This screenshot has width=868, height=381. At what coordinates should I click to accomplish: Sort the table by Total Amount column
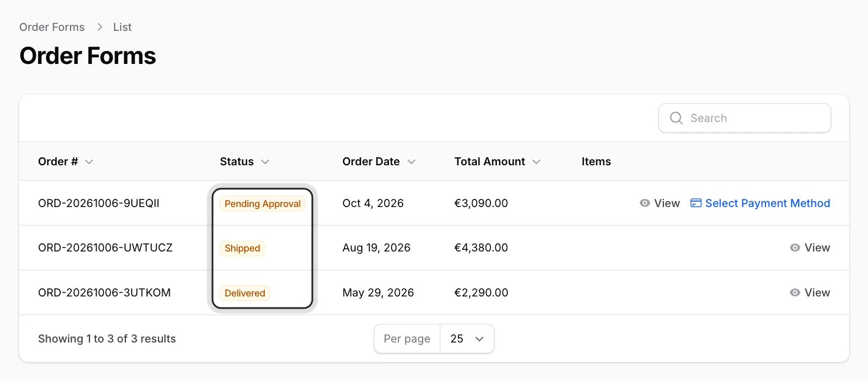click(x=497, y=162)
